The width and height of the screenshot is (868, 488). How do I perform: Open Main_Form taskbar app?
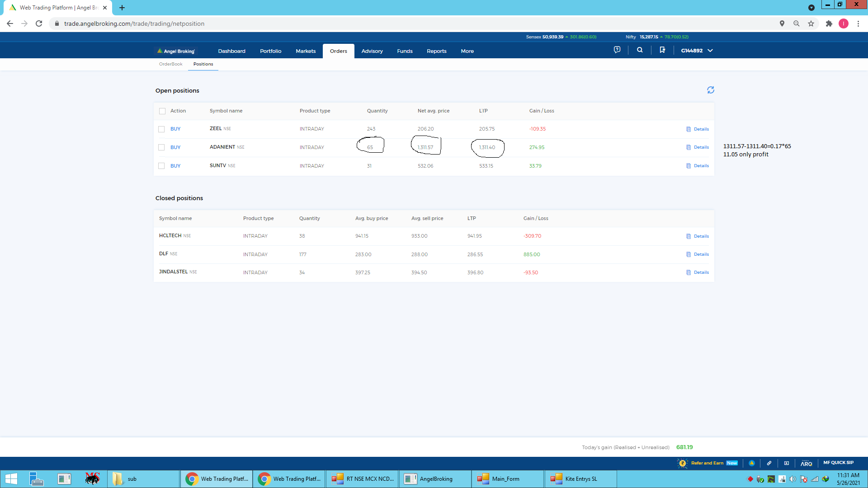[507, 479]
